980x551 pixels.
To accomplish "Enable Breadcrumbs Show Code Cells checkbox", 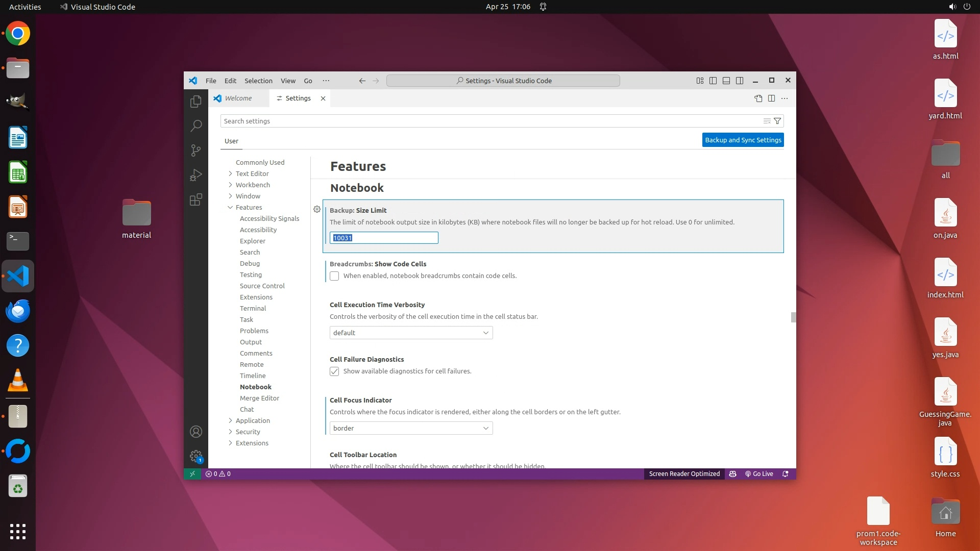I will point(334,276).
